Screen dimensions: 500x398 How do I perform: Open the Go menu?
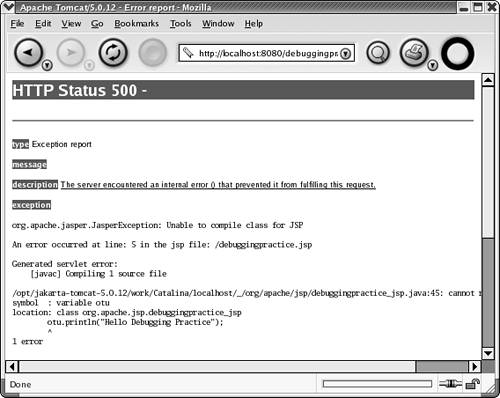[97, 24]
